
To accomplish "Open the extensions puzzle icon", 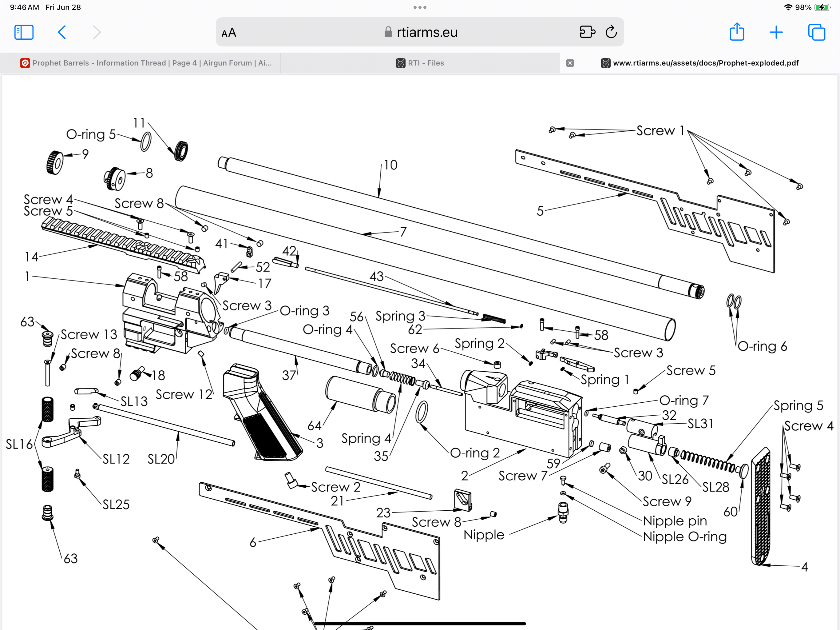I will [x=588, y=32].
